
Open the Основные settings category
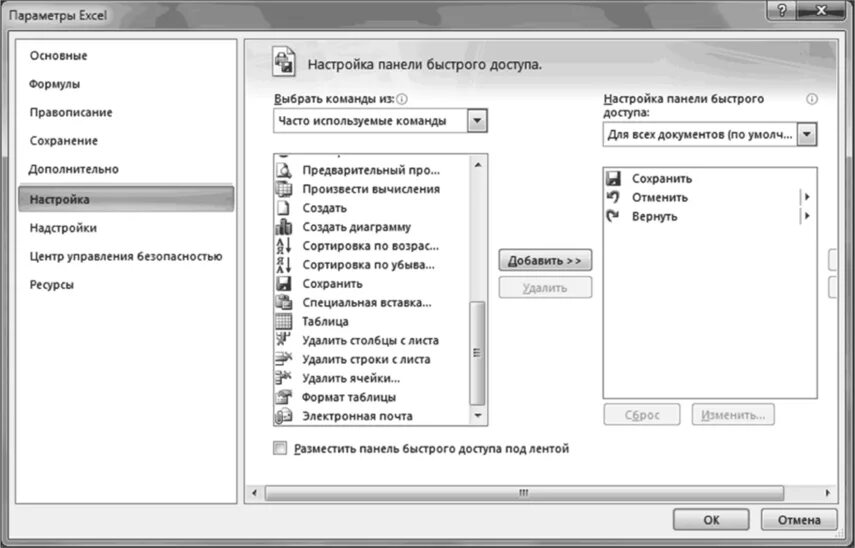pyautogui.click(x=58, y=56)
